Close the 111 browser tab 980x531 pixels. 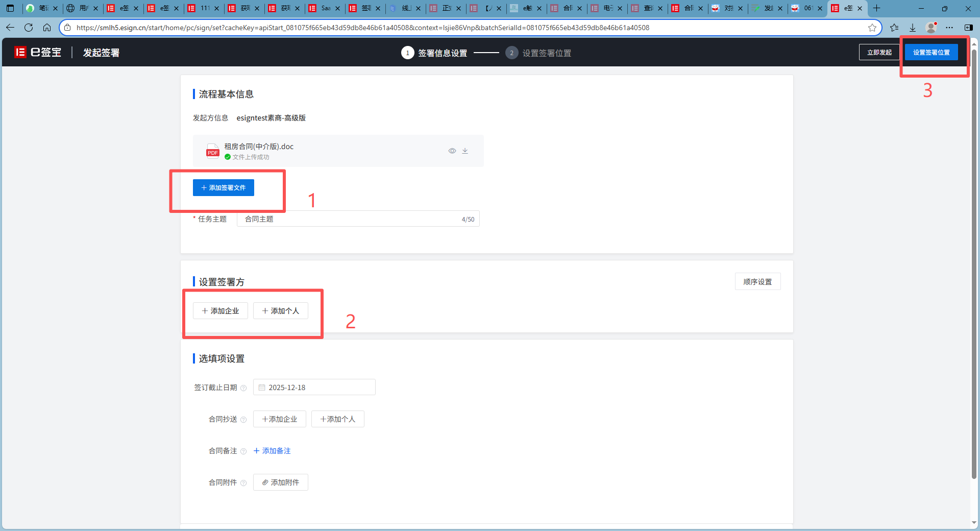click(216, 8)
